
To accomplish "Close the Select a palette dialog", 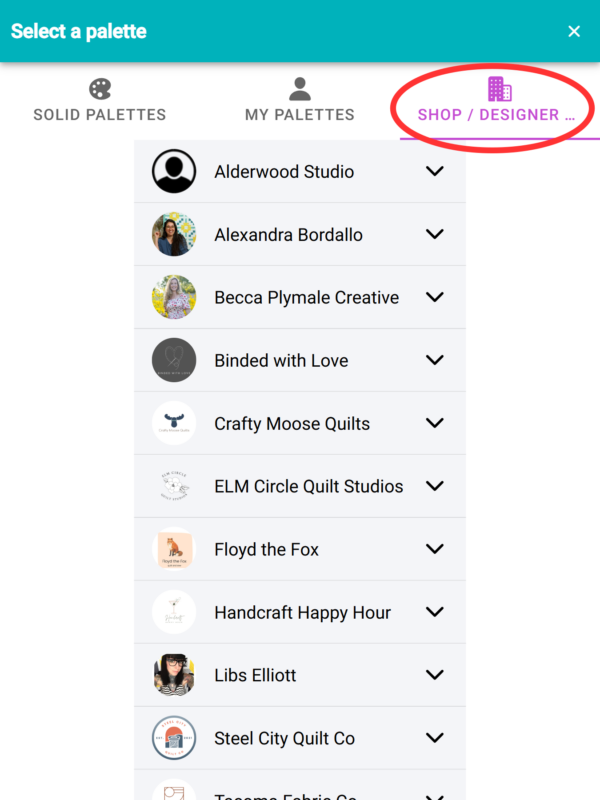I will [574, 31].
